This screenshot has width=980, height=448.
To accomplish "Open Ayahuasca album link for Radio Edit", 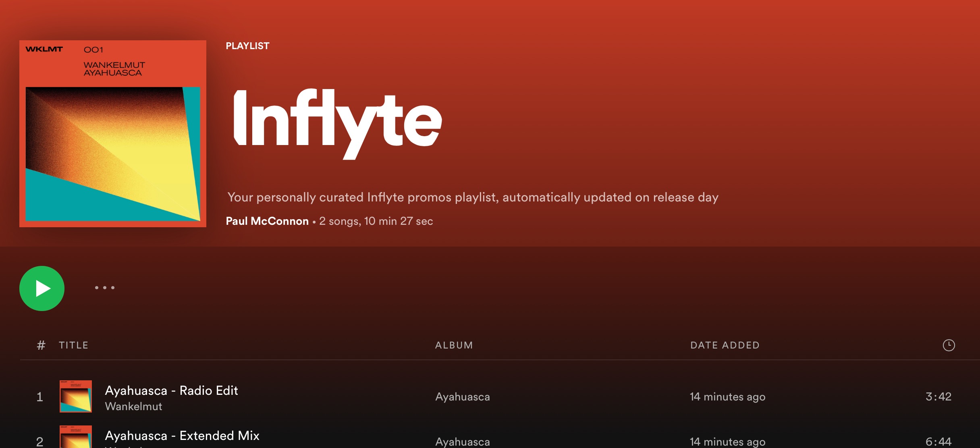I will (463, 397).
